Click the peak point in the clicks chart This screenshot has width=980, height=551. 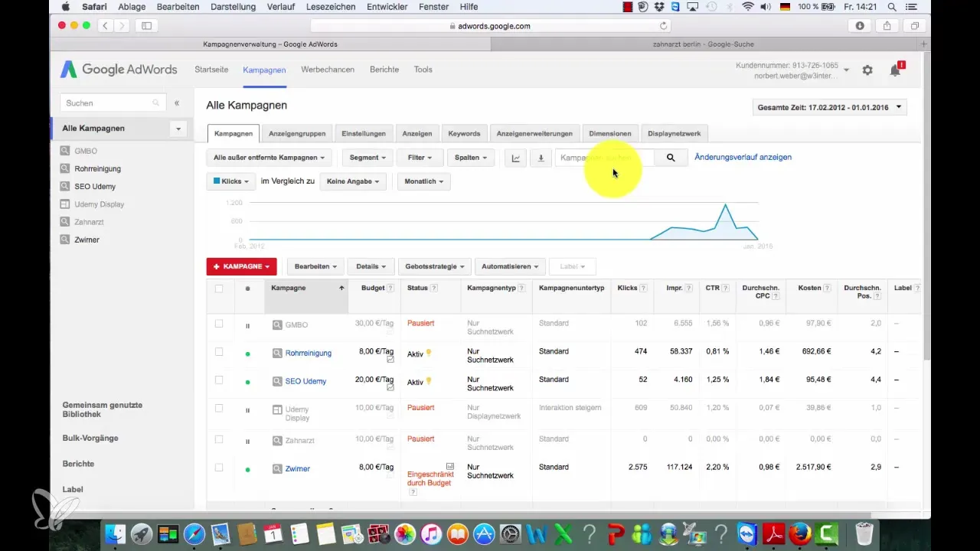(x=725, y=204)
